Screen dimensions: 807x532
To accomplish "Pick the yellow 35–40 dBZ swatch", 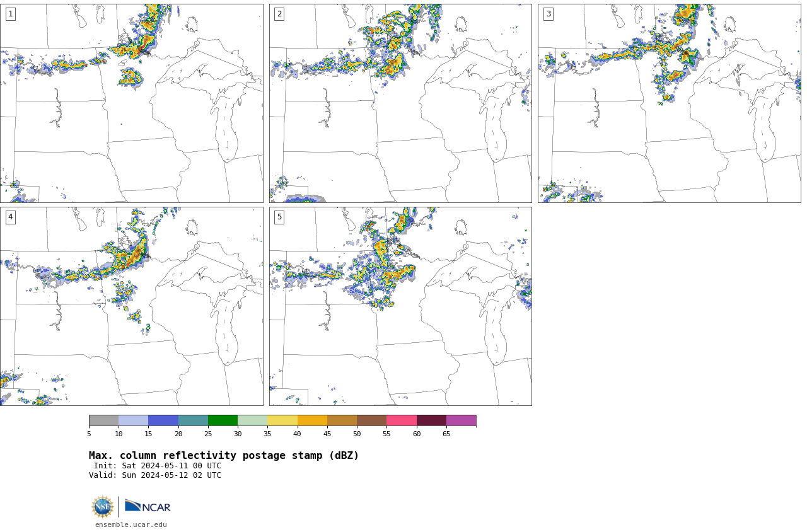I will click(282, 420).
